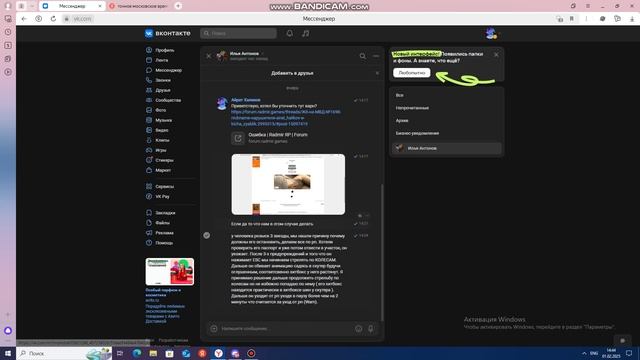The width and height of the screenshot is (640, 360).
Task: Click the Игры sidebar icon
Action: coord(149,150)
